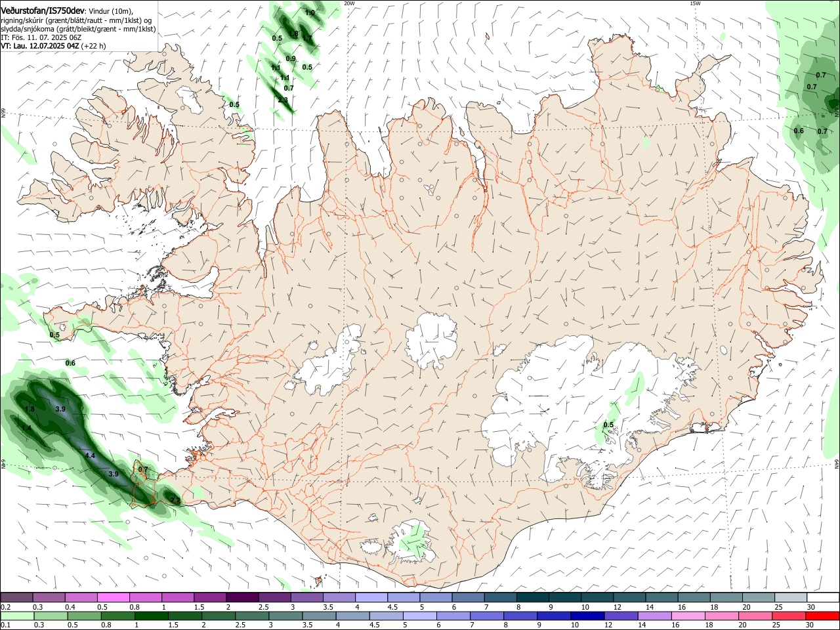Click the lower-row swatch labeled 2.5
Image resolution: width=840 pixels, height=630 pixels.
coord(251,616)
